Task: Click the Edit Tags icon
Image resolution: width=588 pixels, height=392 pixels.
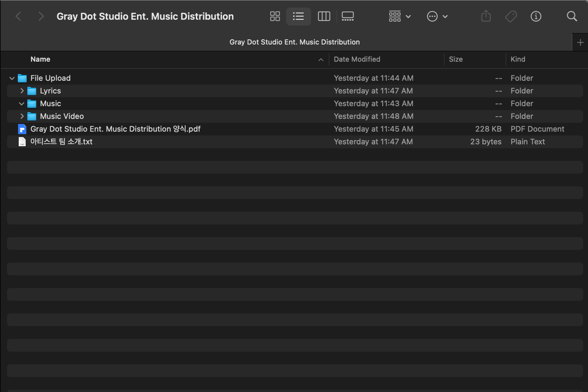Action: point(511,16)
